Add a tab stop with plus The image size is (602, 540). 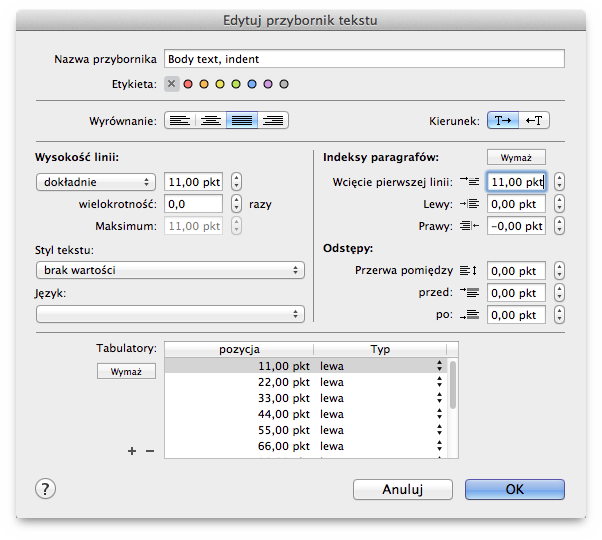(x=132, y=451)
